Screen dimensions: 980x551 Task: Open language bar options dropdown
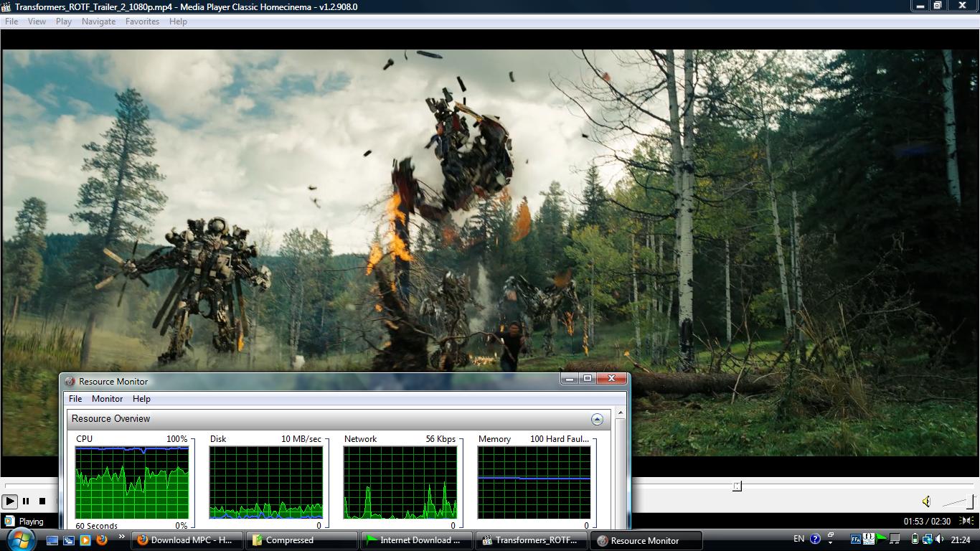point(831,542)
